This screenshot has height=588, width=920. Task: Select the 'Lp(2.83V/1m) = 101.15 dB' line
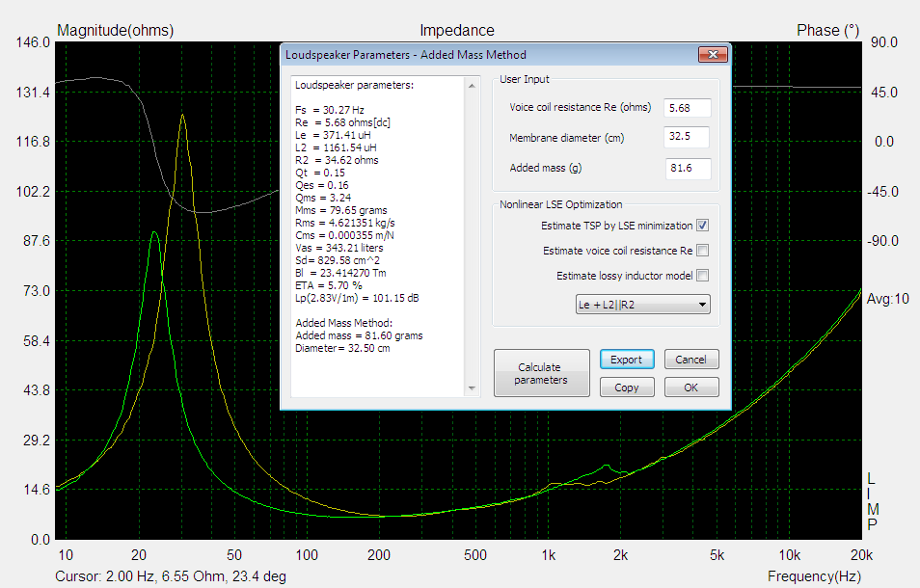tap(358, 299)
